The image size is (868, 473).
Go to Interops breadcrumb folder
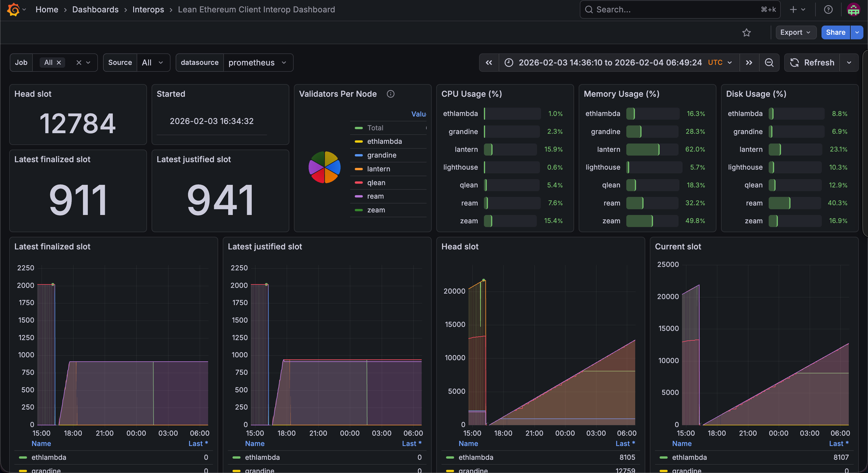click(x=148, y=10)
